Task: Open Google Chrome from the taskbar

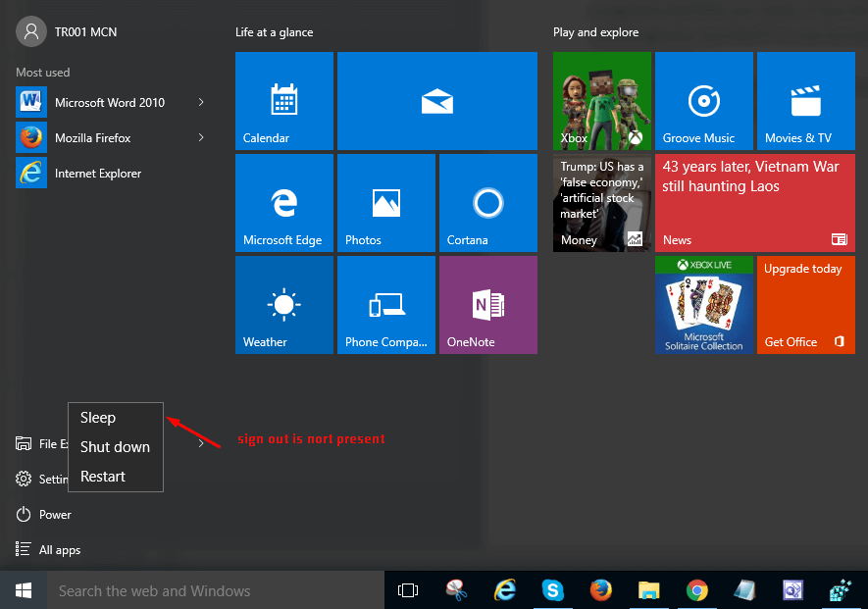Action: 697,590
